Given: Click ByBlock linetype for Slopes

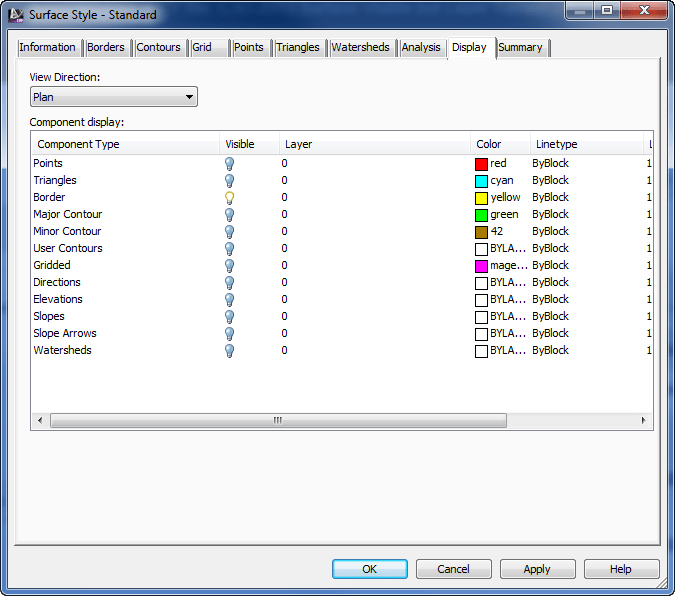Looking at the screenshot, I should (550, 317).
